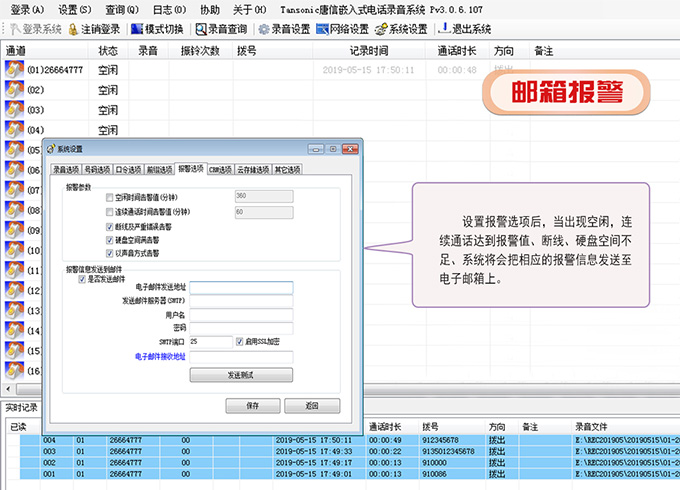Viewport: 680px width, 490px height.
Task: Click the 保存 save button
Action: pos(251,406)
